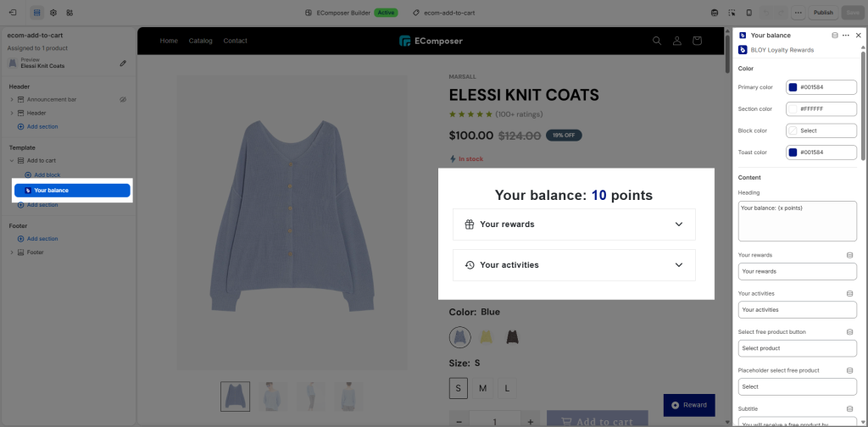Collapse the Add to cart section tree

(12, 160)
